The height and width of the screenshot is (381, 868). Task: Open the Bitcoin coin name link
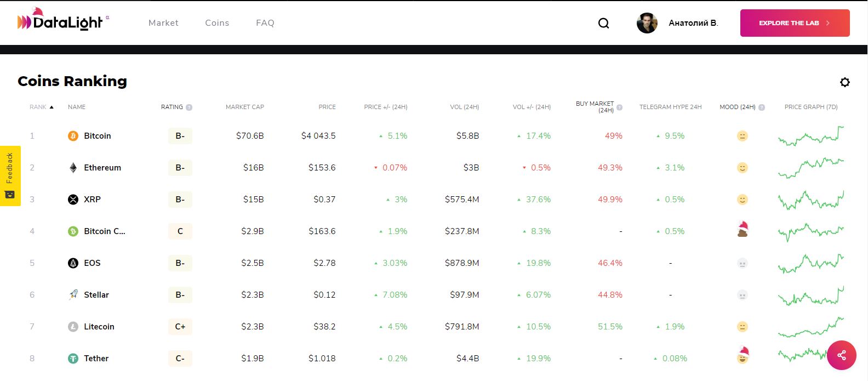(98, 136)
